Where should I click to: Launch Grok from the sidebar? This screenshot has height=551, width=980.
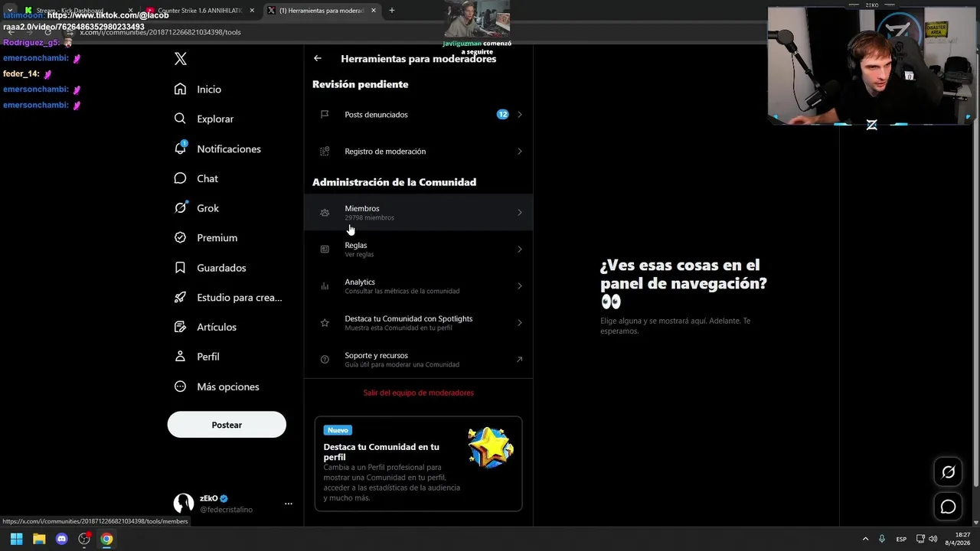pos(196,208)
